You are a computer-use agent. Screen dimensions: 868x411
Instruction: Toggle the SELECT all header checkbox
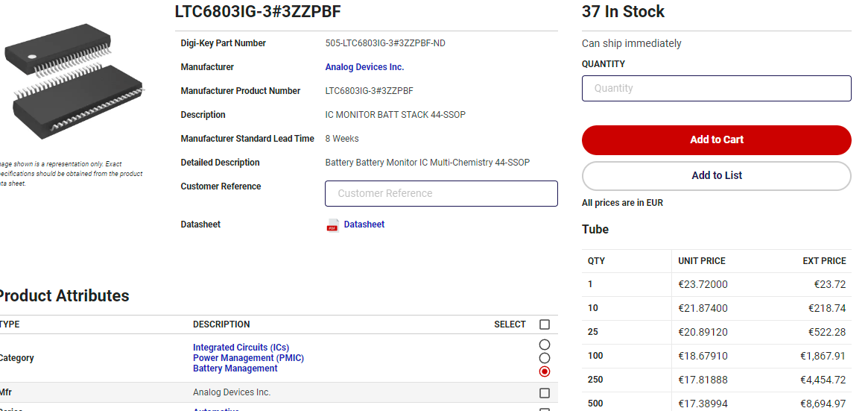pyautogui.click(x=545, y=324)
